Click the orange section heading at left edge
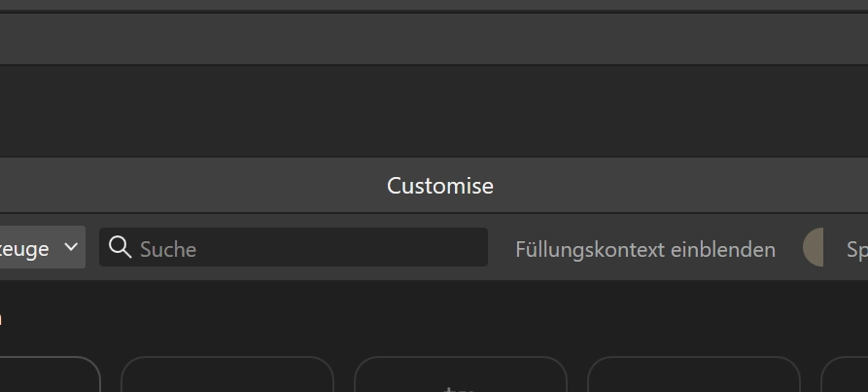The height and width of the screenshot is (392, 868). click(1, 318)
